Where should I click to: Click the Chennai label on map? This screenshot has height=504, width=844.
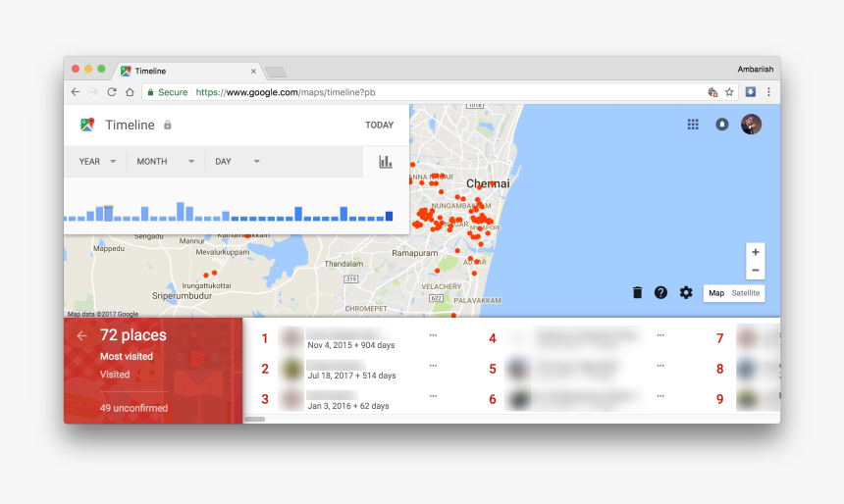[488, 183]
